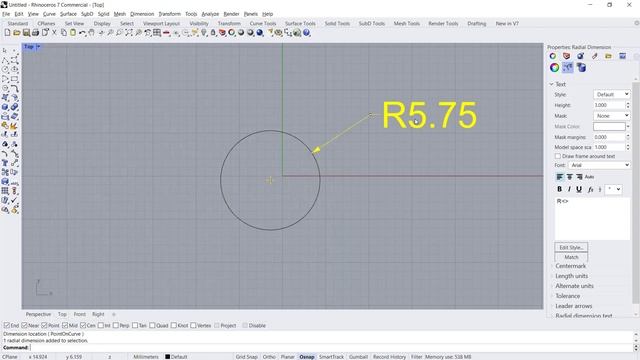The width and height of the screenshot is (640, 360).
Task: Select the Polyline tool in left sidebar
Action: 5,60
